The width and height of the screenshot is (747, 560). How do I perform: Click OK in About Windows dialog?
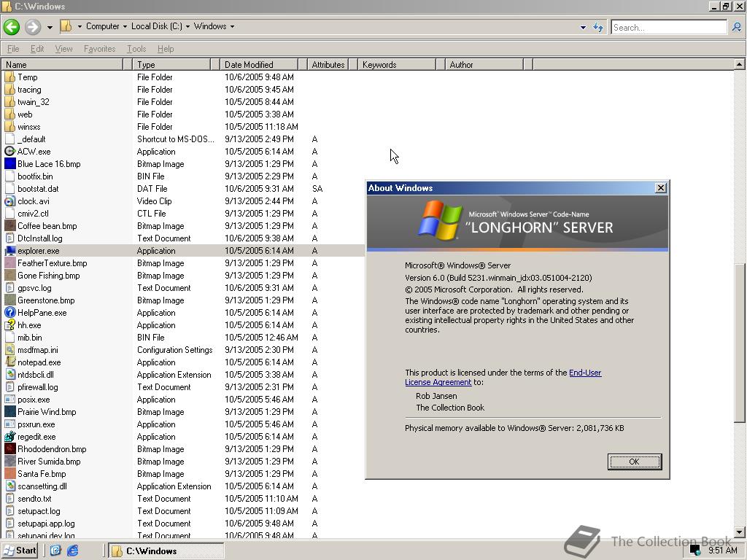point(634,462)
